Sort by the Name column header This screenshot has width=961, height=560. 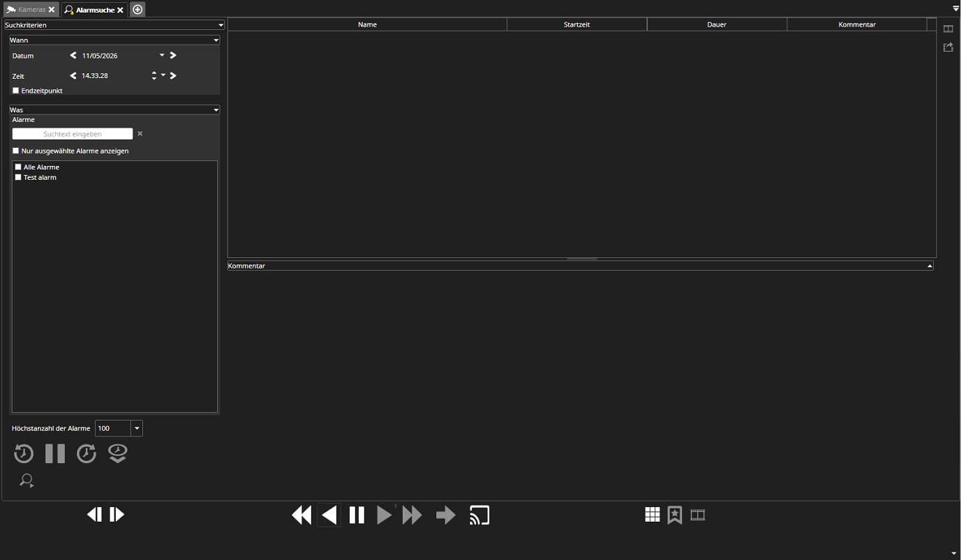coord(367,24)
